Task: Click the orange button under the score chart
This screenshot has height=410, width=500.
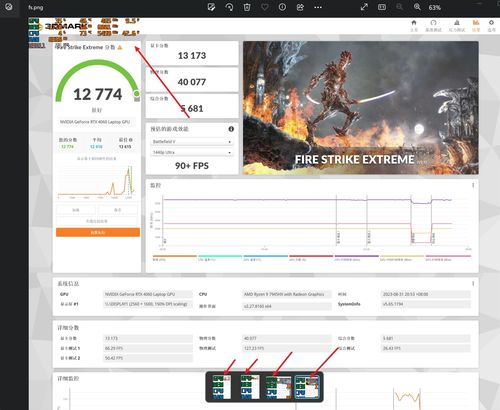Action: click(x=98, y=232)
